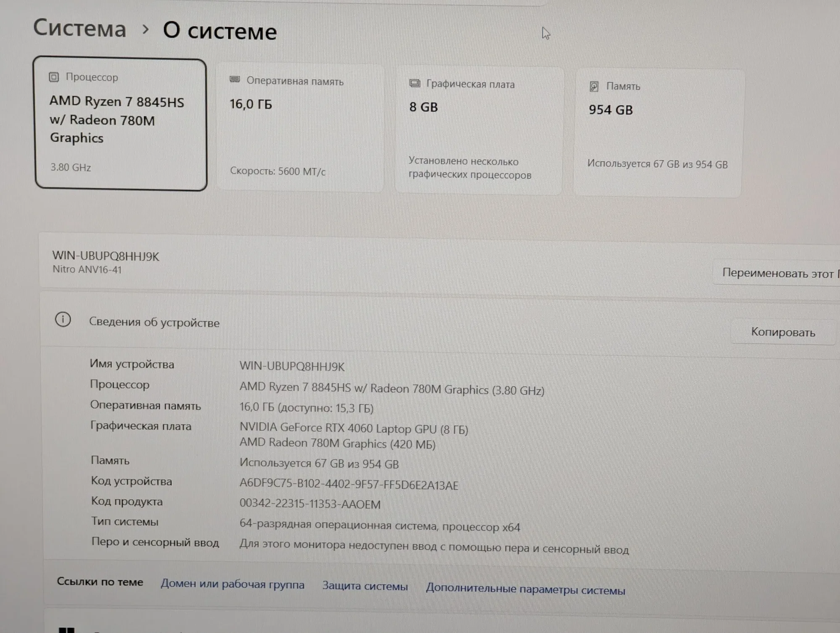Click Ссылки по теме label
840x633 pixels.
click(x=100, y=582)
